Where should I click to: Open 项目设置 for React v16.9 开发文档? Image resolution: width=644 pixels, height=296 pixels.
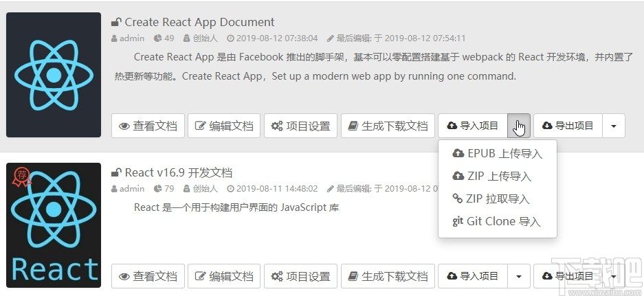pos(300,276)
